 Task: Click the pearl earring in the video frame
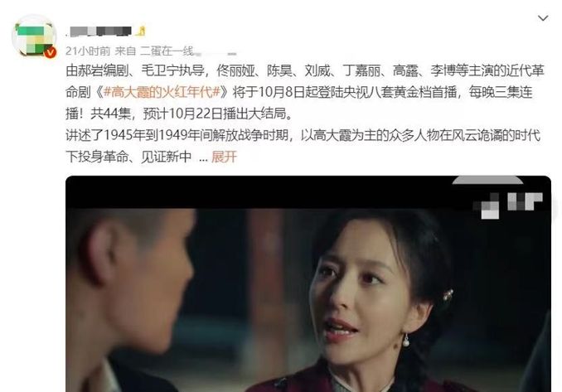[406, 341]
